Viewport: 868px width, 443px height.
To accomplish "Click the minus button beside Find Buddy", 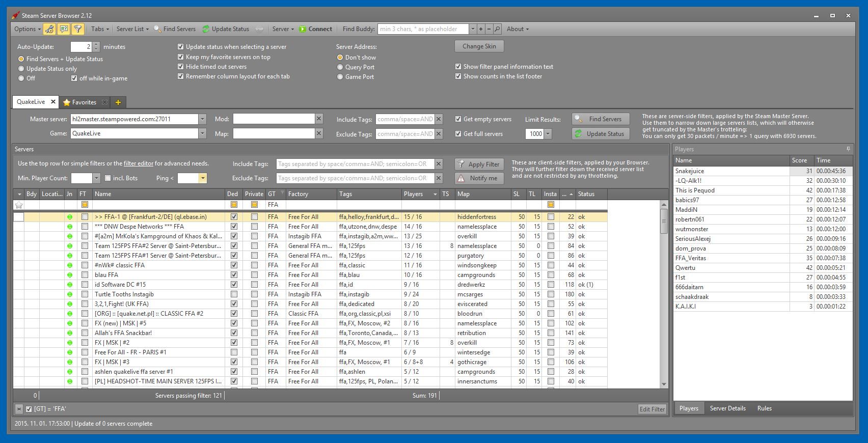I will coord(489,29).
